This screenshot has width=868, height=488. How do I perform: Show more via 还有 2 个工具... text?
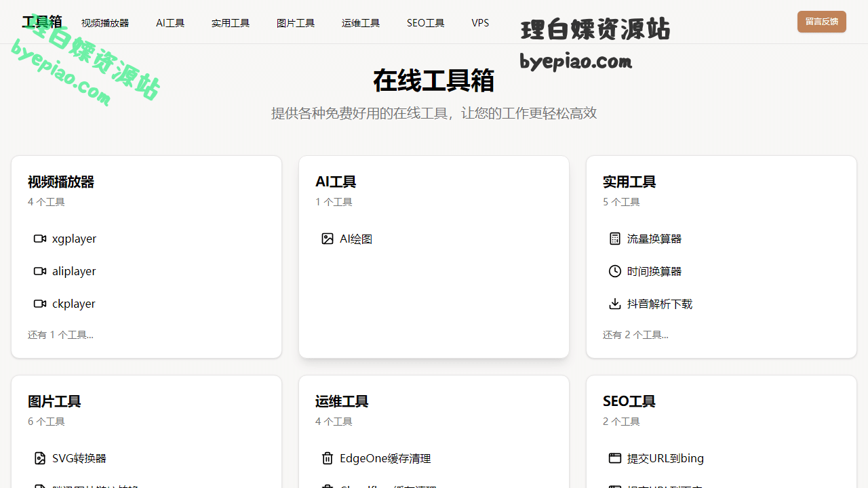635,335
